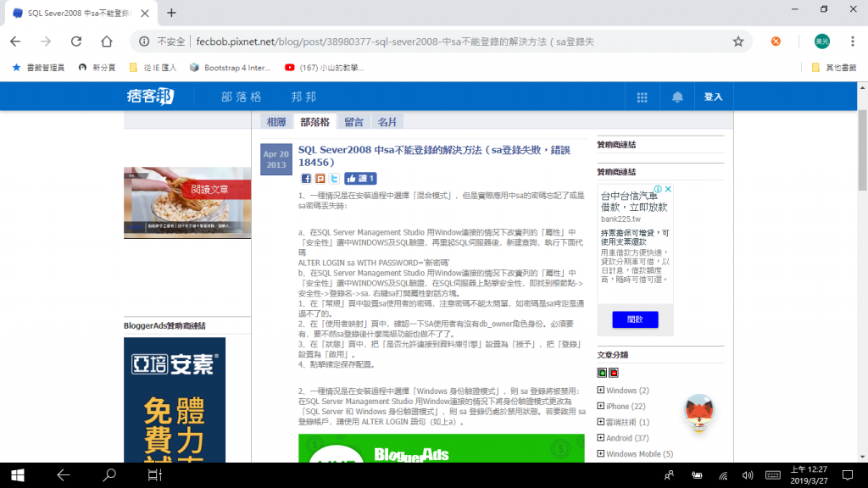
Task: Open the Windows (2) category link
Action: point(627,391)
